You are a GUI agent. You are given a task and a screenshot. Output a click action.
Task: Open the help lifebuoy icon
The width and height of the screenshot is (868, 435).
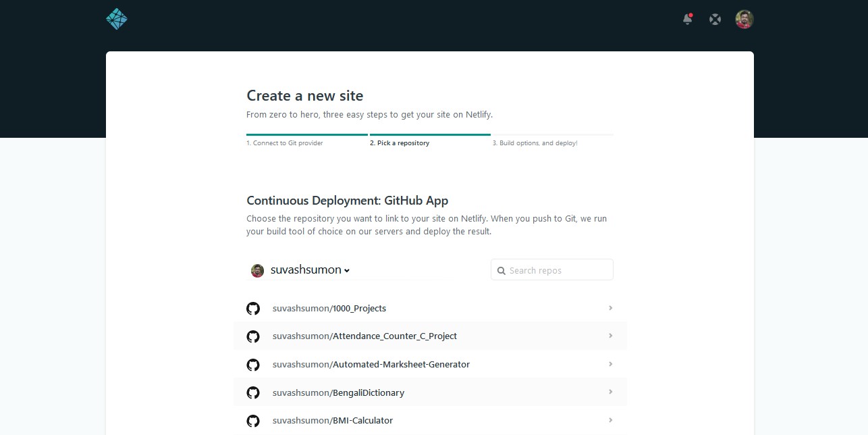click(x=715, y=20)
